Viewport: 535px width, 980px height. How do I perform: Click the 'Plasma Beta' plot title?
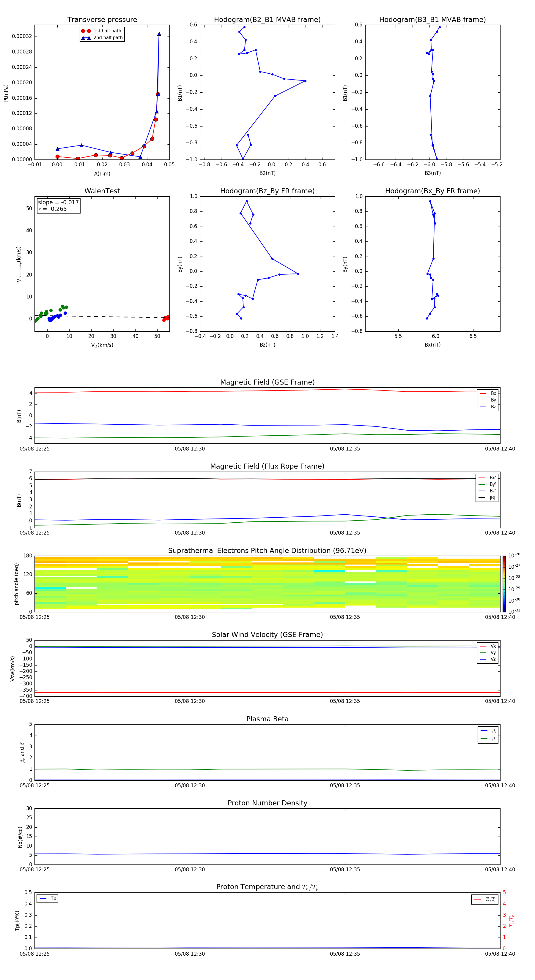(267, 719)
